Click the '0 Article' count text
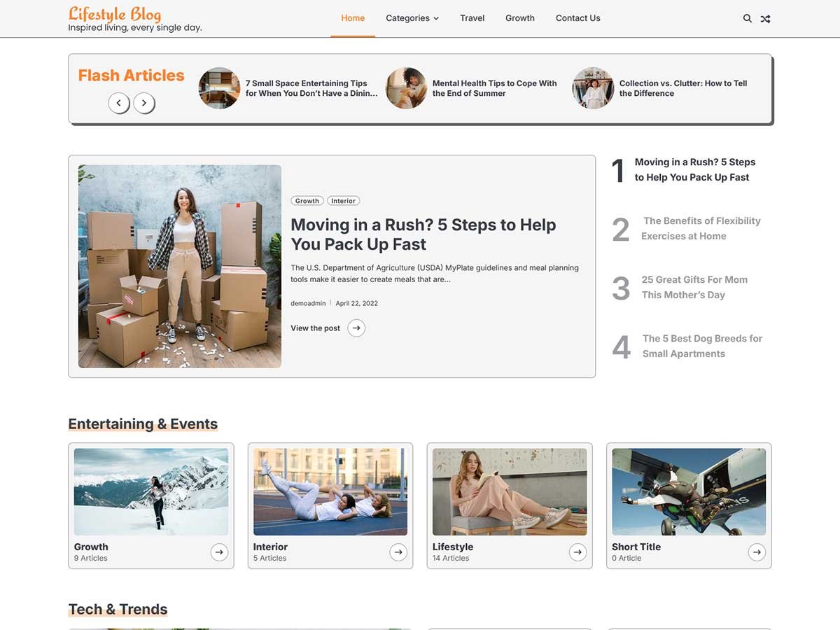840x630 pixels. click(x=626, y=558)
